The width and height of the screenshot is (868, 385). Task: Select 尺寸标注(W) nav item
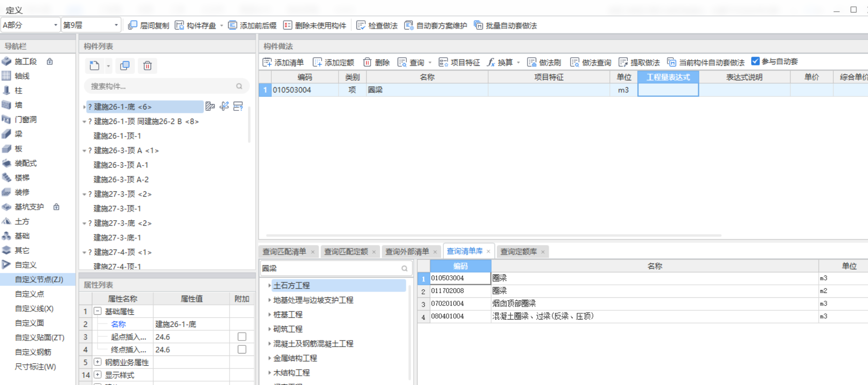[x=35, y=367]
